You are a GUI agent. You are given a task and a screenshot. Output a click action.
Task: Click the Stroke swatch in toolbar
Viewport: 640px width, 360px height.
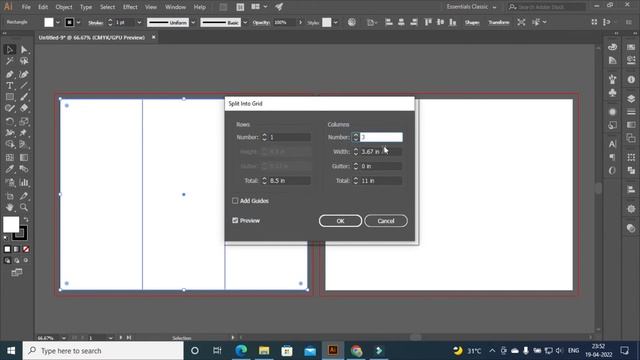(20, 234)
